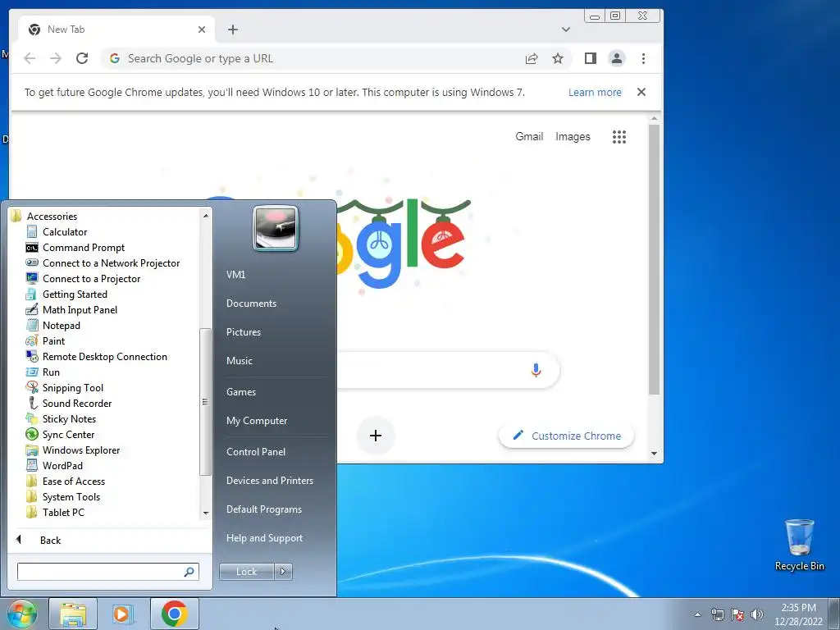The height and width of the screenshot is (630, 840).
Task: Add a shortcut on New Tab page
Action: [x=376, y=436]
